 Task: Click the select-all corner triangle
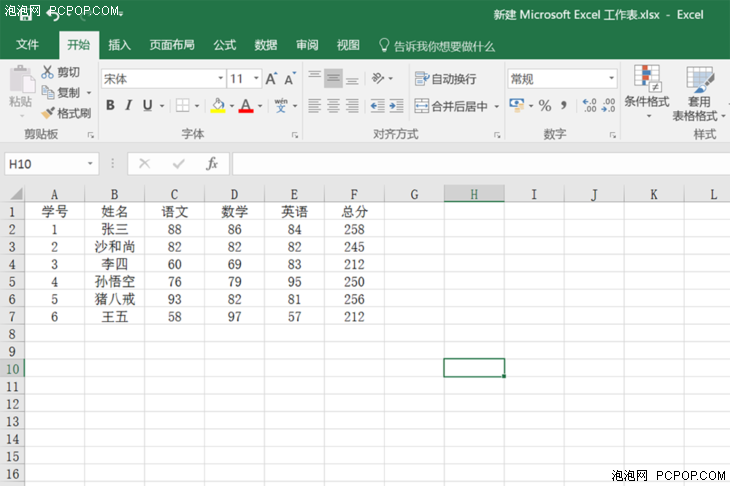point(16,194)
